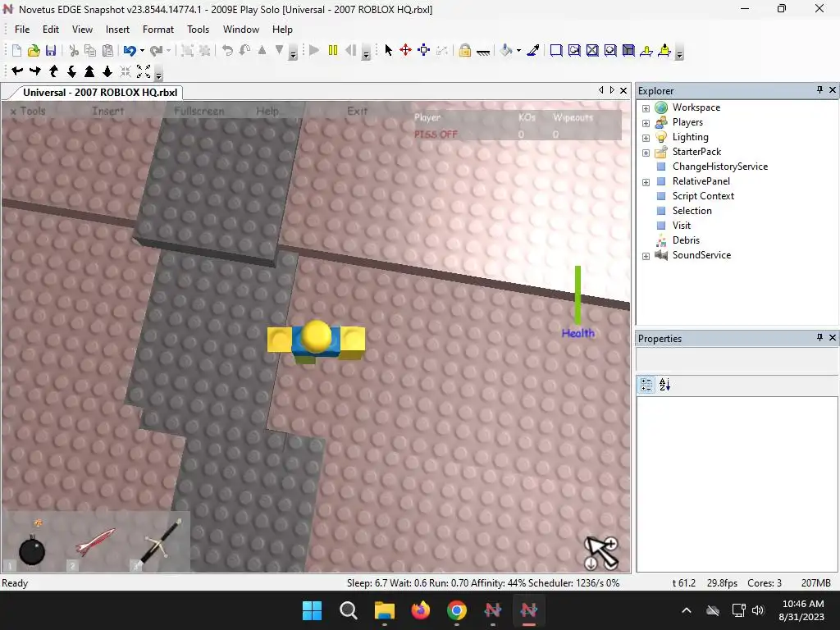Open the Window menu

[x=241, y=30]
